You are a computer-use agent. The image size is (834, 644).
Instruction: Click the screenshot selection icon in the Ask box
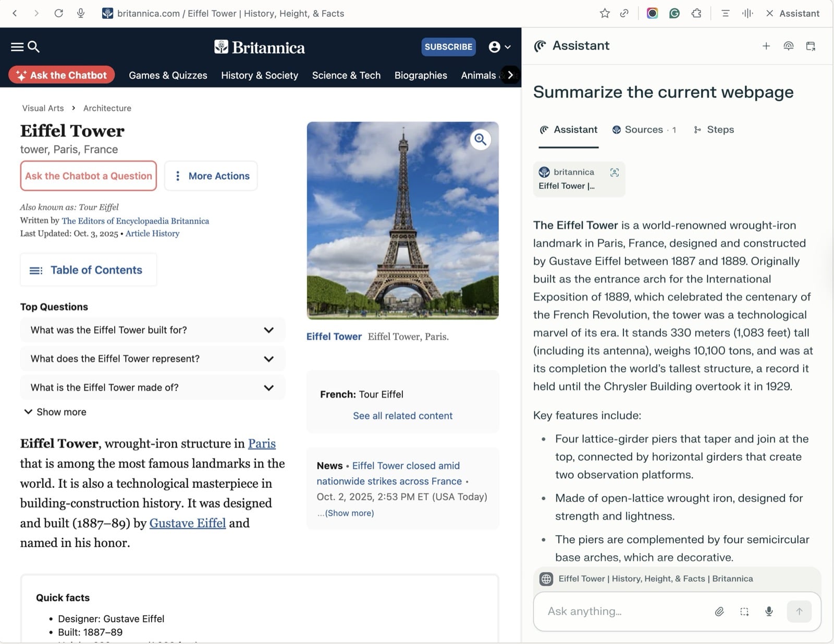(x=744, y=611)
